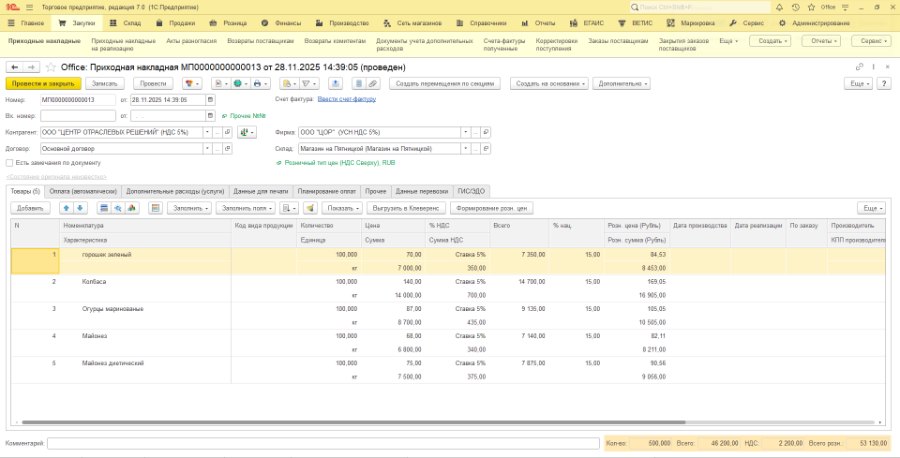The height and width of the screenshot is (458, 900).
Task: Click the barcode row icon in goods toolbar
Action: [104, 208]
